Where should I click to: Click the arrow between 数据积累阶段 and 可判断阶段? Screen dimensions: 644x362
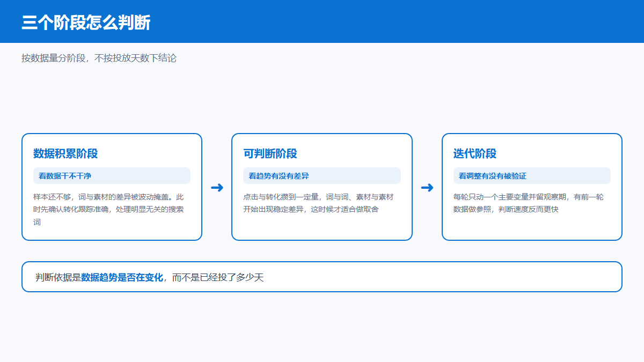217,187
